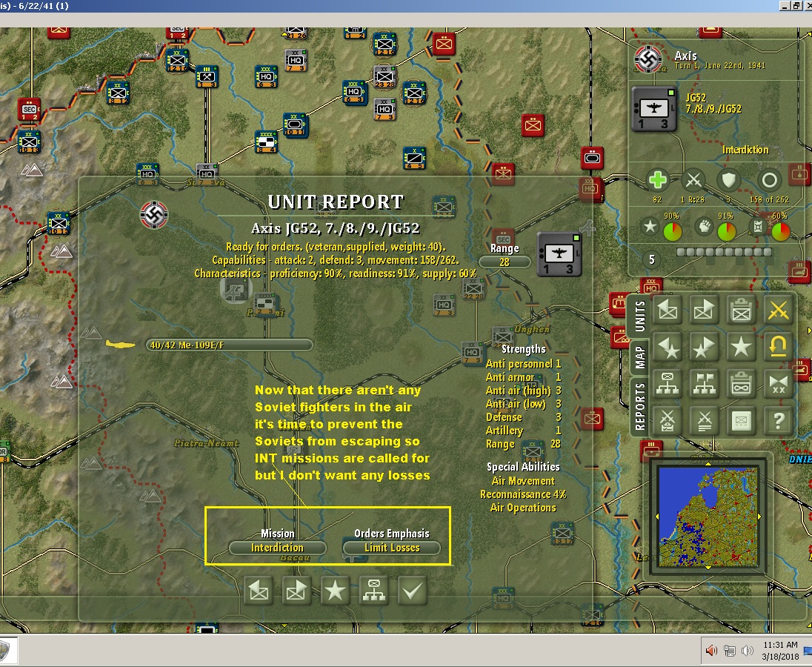Click the jerrycan supply icon
The width and height of the screenshot is (812, 667).
click(x=758, y=227)
